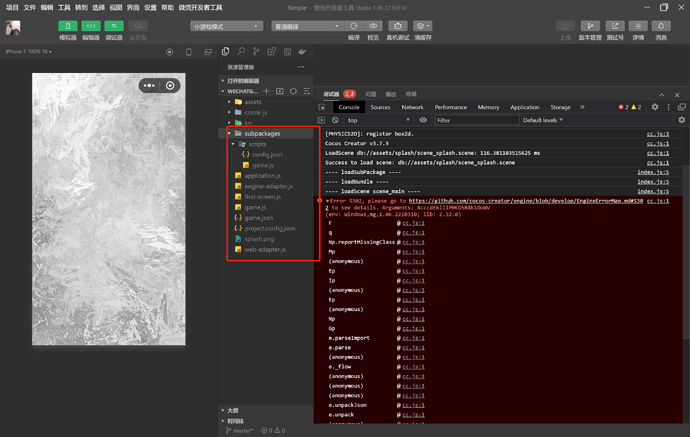Open the 详情 details icon
This screenshot has width=690, height=437.
(638, 26)
